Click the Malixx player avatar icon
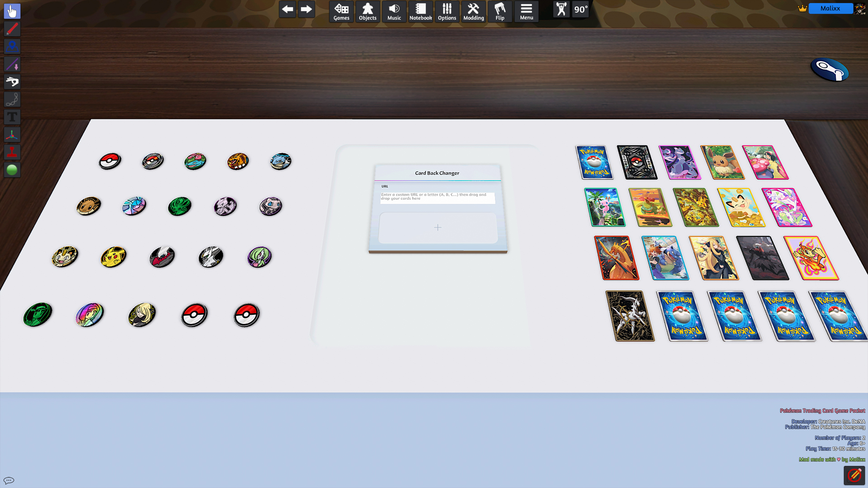The image size is (868, 488). pyautogui.click(x=860, y=8)
